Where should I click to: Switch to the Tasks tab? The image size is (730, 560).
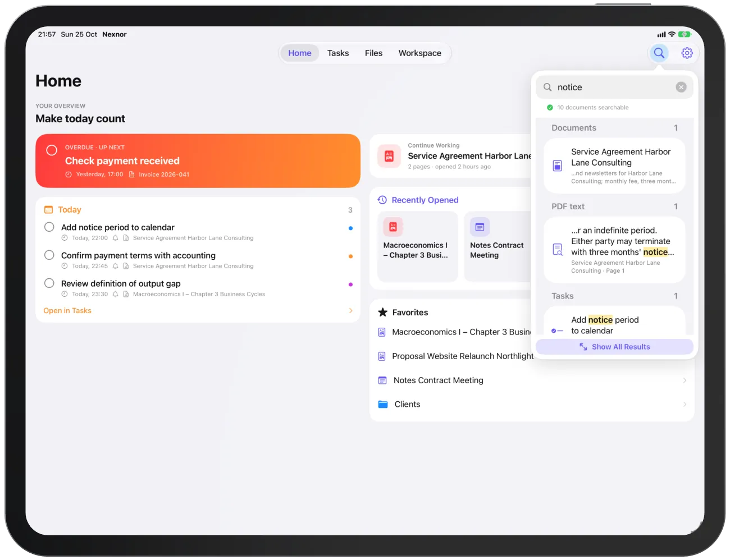(338, 53)
